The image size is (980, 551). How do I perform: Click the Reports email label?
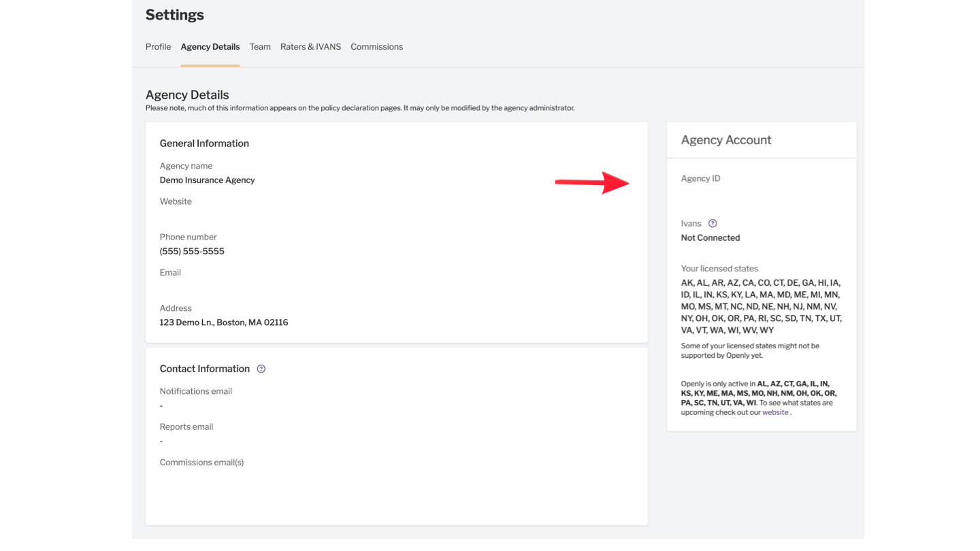click(186, 427)
